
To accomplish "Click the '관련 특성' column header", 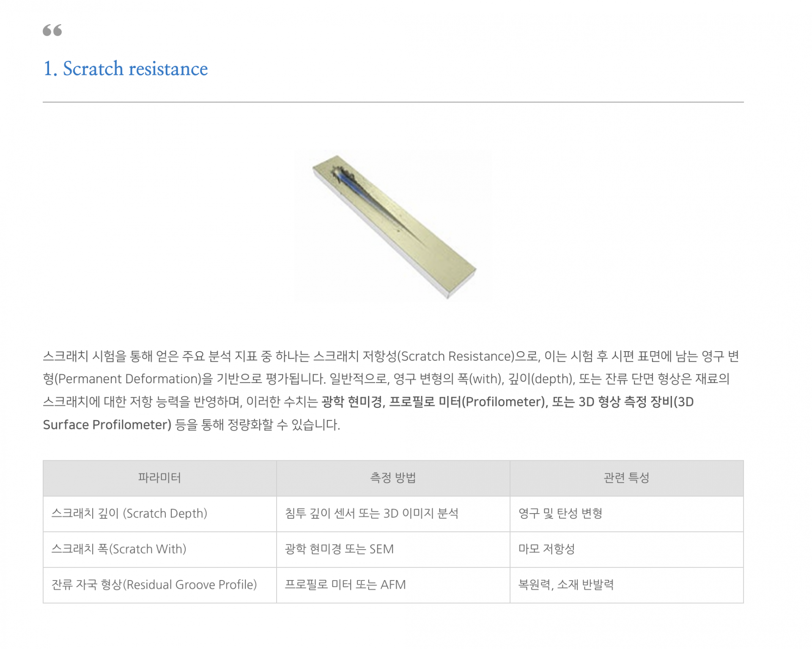I will point(626,478).
